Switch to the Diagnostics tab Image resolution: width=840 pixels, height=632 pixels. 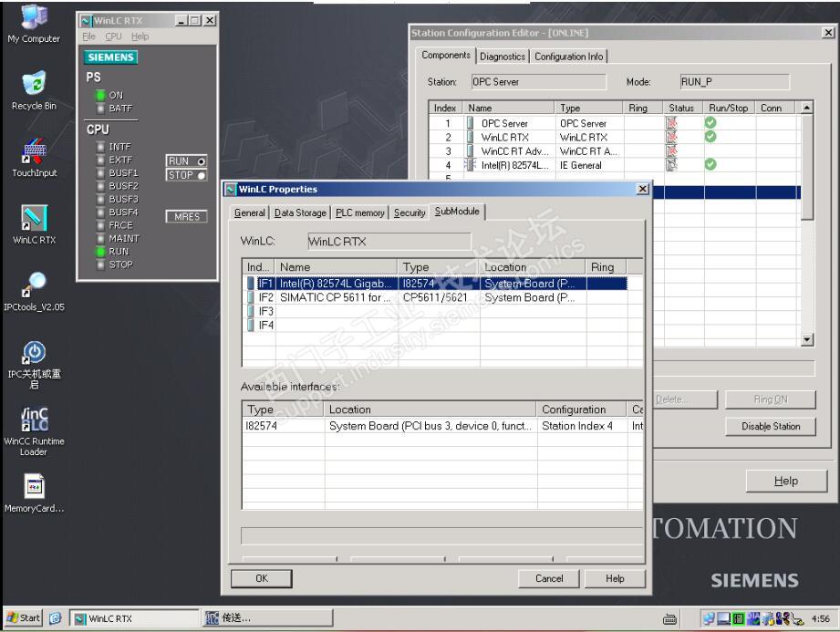point(503,57)
